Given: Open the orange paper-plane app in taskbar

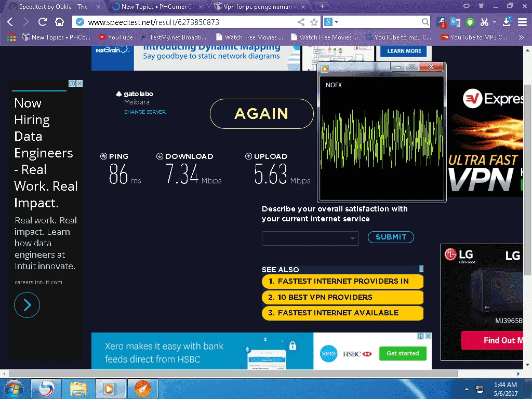Looking at the screenshot, I should 142,389.
